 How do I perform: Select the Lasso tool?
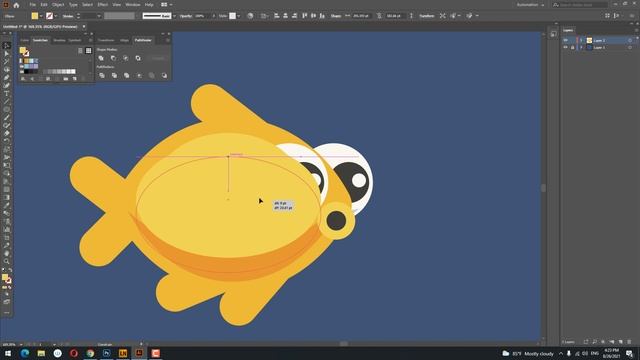pos(7,69)
